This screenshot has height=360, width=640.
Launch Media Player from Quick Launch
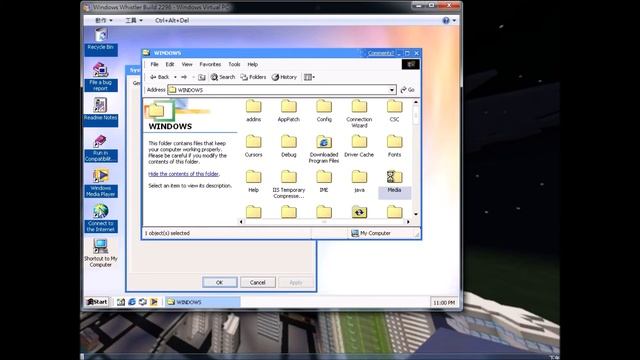click(x=154, y=302)
